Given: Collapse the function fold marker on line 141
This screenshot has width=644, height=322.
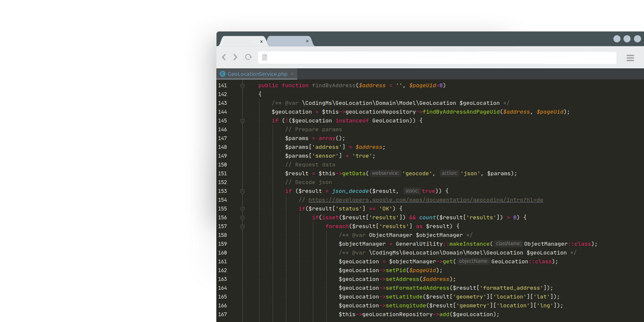Looking at the screenshot, I should [242, 86].
